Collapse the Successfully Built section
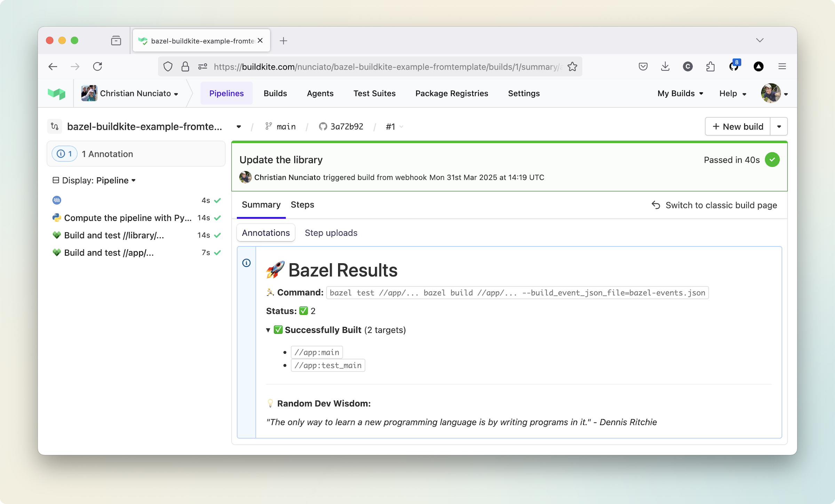This screenshot has height=504, width=835. coord(268,330)
